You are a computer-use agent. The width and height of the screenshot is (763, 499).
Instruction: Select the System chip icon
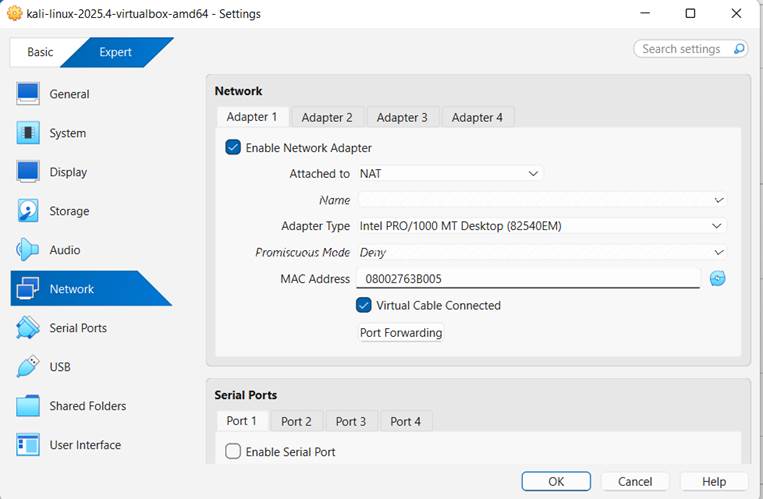(x=28, y=133)
